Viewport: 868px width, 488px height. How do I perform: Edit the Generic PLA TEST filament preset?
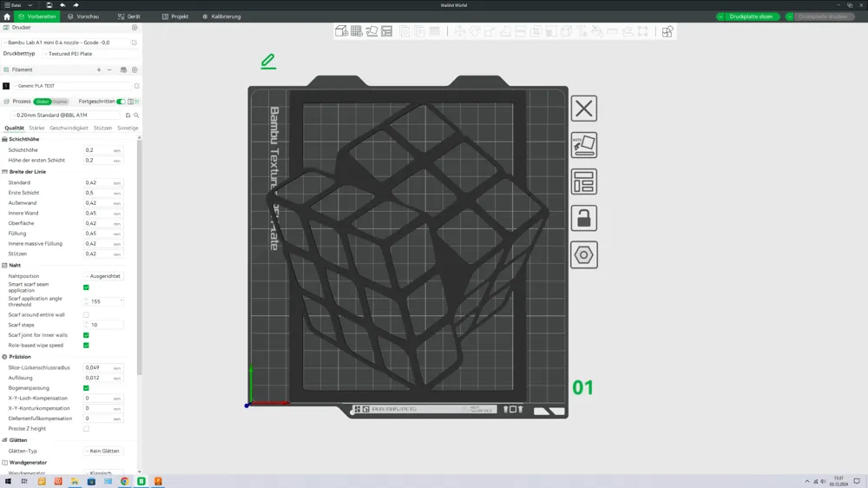pyautogui.click(x=137, y=86)
